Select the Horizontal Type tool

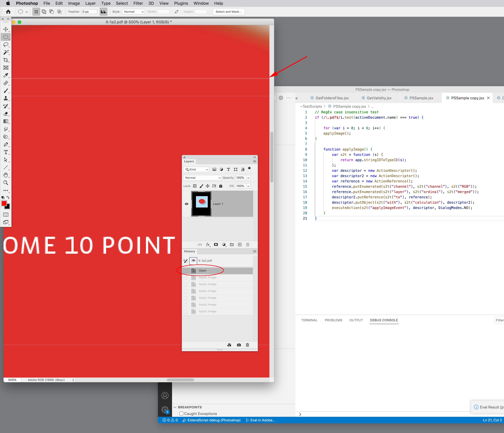[6, 152]
